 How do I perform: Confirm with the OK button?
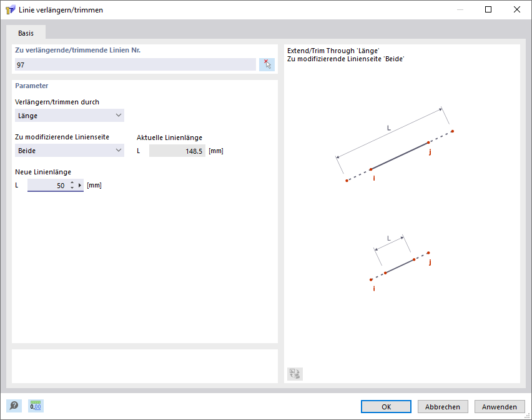coord(386,406)
